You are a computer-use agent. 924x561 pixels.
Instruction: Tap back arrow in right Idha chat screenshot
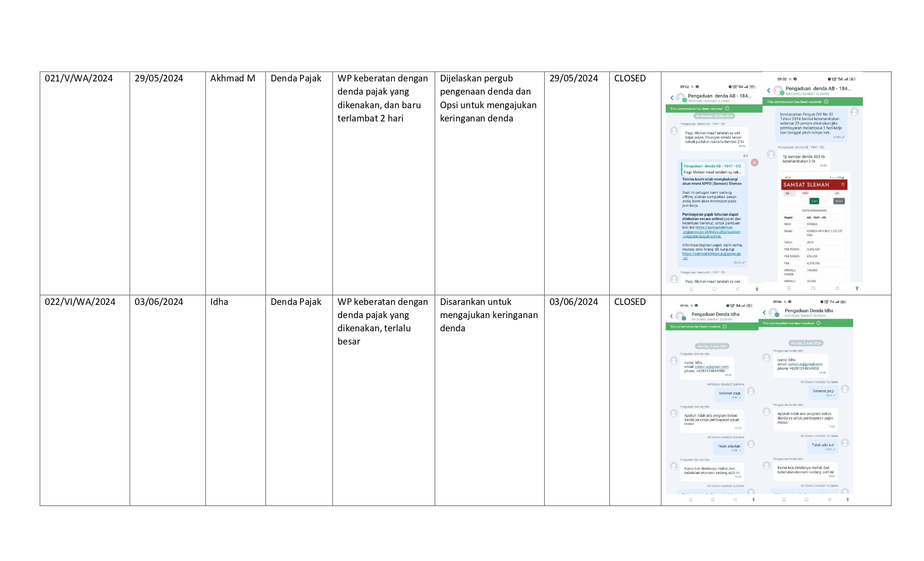click(x=764, y=312)
